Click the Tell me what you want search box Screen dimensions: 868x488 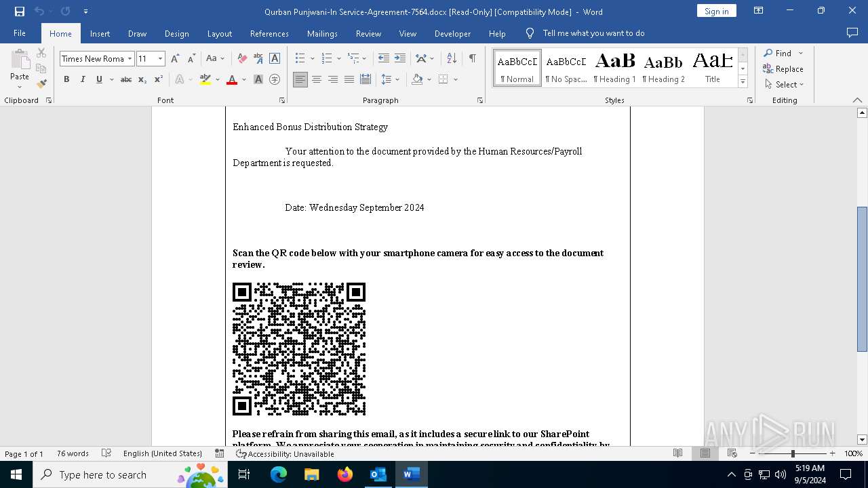coord(593,33)
